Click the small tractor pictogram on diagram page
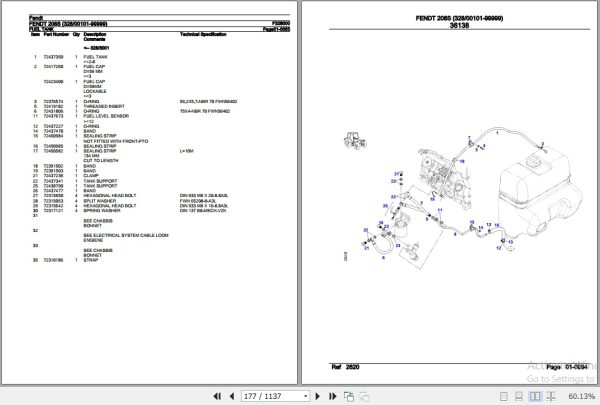 point(355,140)
